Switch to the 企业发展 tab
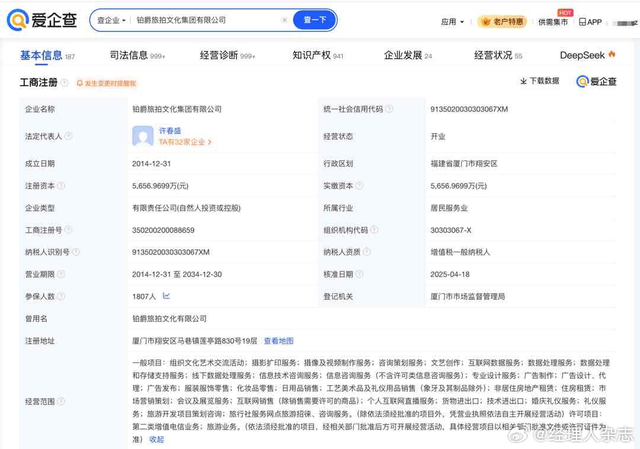Image resolution: width=640 pixels, height=449 pixels. 408,55
